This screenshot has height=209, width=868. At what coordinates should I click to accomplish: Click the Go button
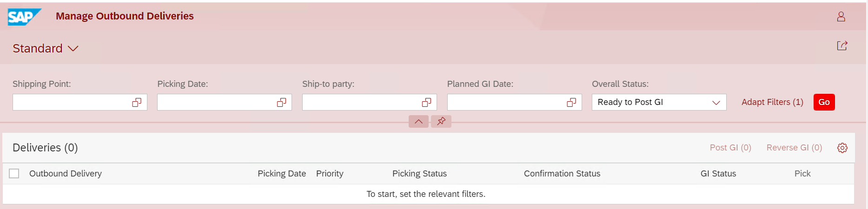pos(824,102)
